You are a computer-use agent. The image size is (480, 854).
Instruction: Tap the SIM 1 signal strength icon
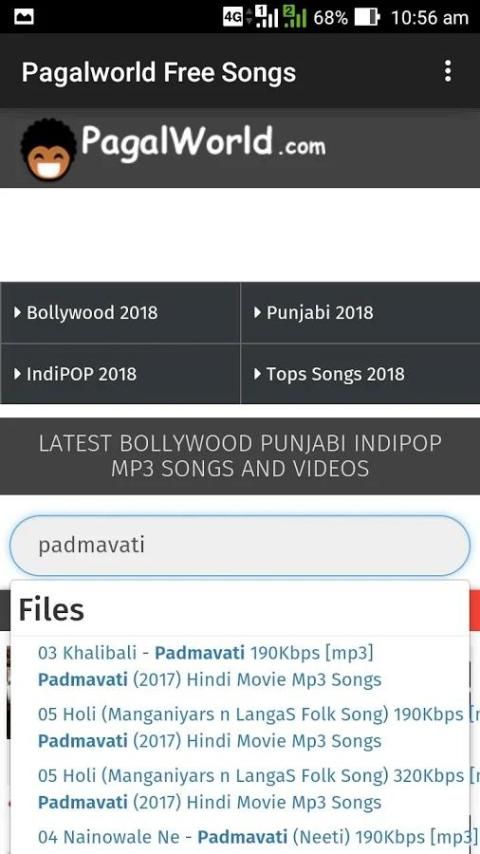(267, 17)
